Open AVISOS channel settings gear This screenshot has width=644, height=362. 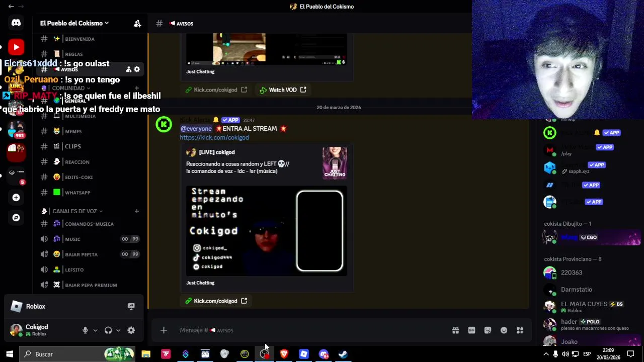coord(137,69)
